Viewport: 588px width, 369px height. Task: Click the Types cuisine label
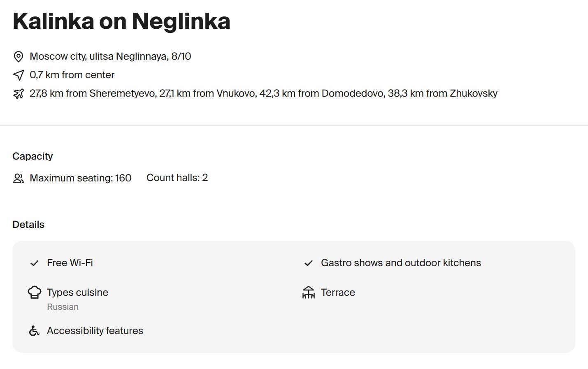[77, 292]
